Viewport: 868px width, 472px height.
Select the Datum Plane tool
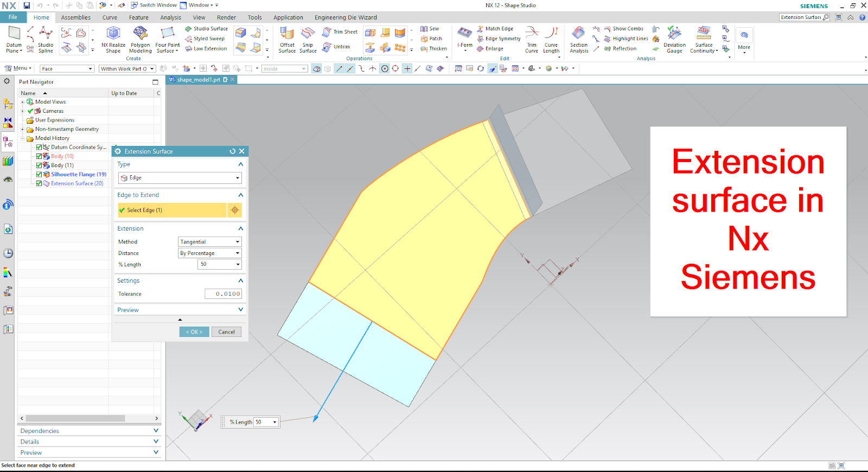14,40
